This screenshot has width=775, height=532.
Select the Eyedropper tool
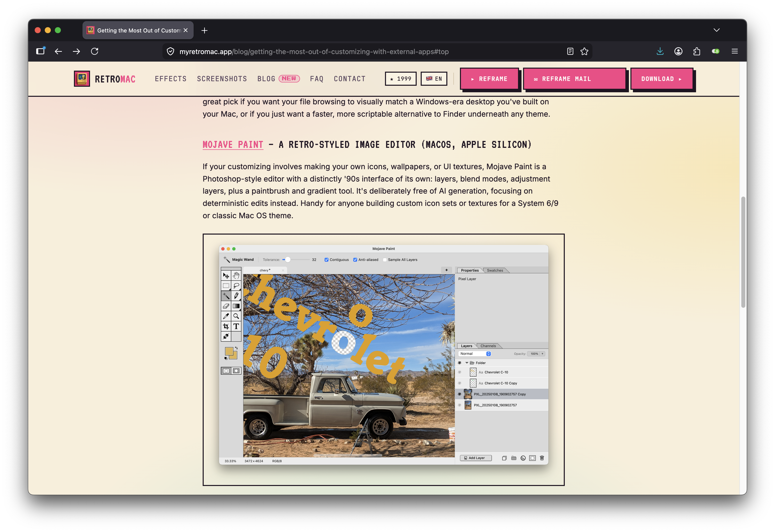tap(226, 316)
